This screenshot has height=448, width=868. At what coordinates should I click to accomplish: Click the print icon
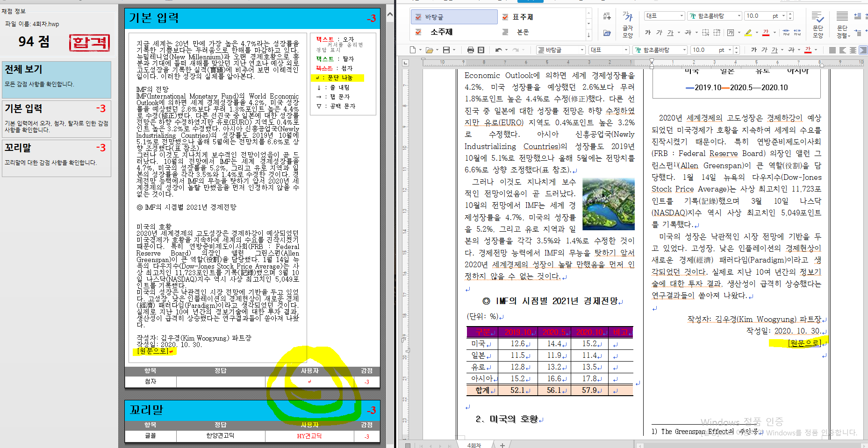point(470,50)
